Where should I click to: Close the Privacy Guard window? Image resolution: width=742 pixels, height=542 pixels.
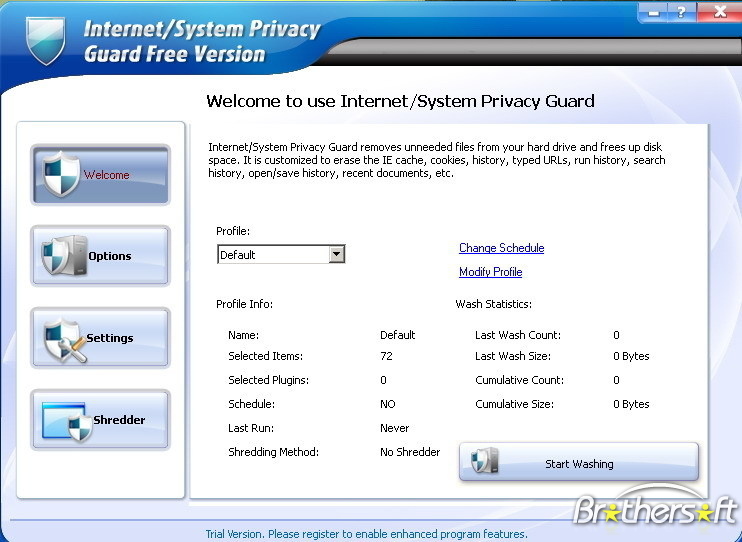coord(718,12)
